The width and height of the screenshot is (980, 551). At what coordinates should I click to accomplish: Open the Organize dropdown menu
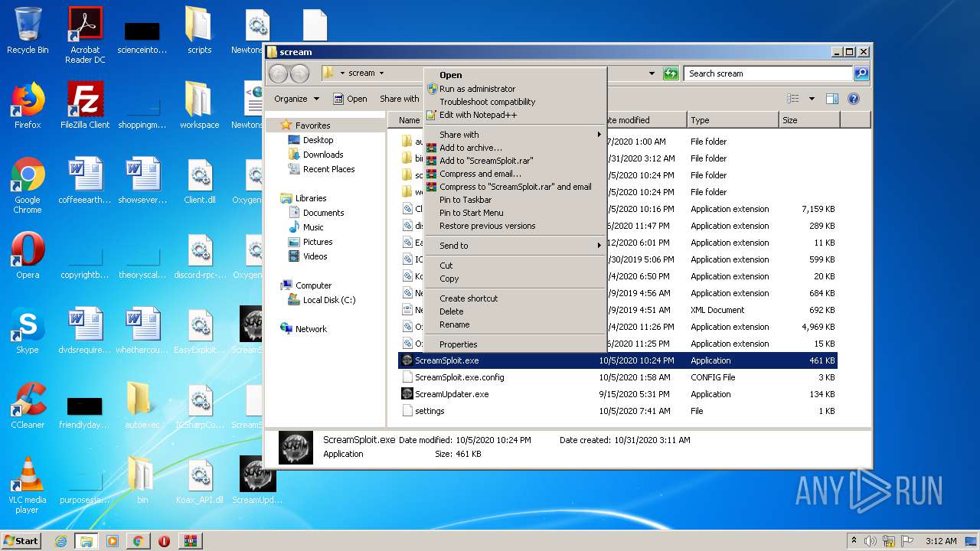coord(296,99)
